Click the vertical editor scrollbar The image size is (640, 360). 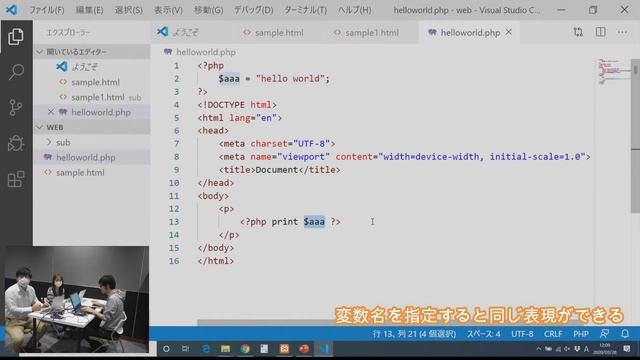pyautogui.click(x=636, y=135)
